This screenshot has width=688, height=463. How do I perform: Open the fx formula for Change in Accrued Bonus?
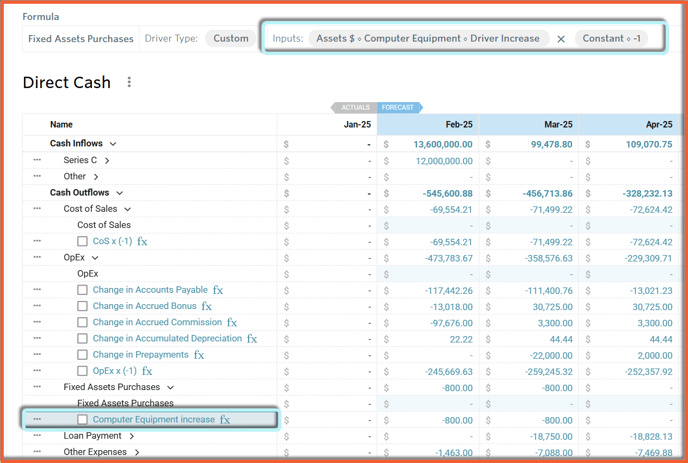(x=206, y=306)
